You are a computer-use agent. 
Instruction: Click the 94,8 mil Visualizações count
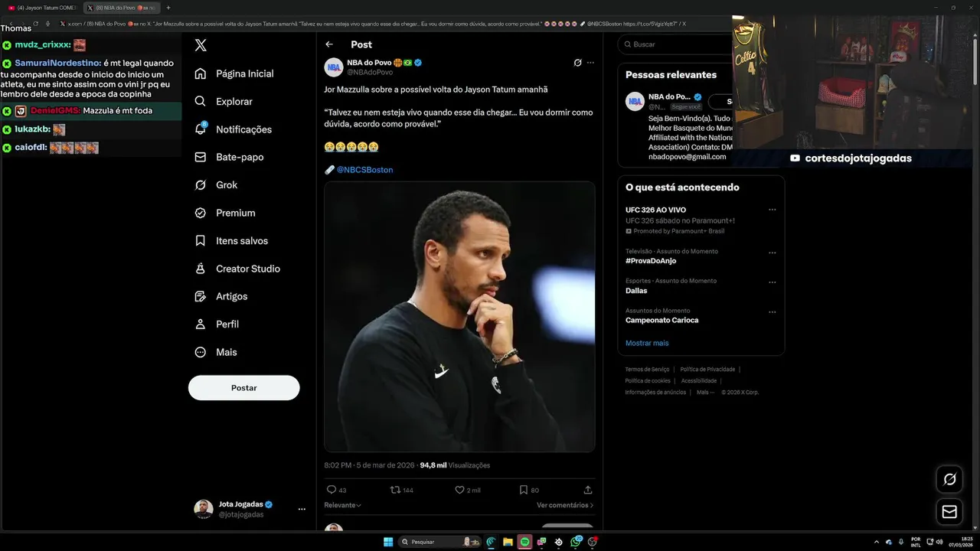(x=455, y=465)
